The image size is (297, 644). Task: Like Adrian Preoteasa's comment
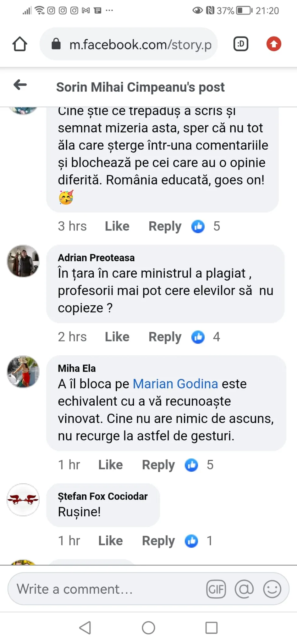pos(117,337)
